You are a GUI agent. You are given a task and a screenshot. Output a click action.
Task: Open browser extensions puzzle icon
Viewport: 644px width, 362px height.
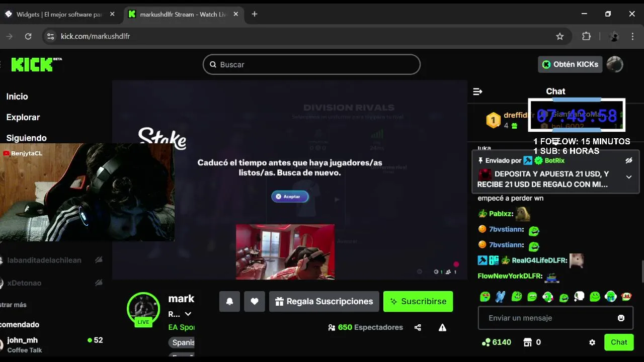point(586,36)
